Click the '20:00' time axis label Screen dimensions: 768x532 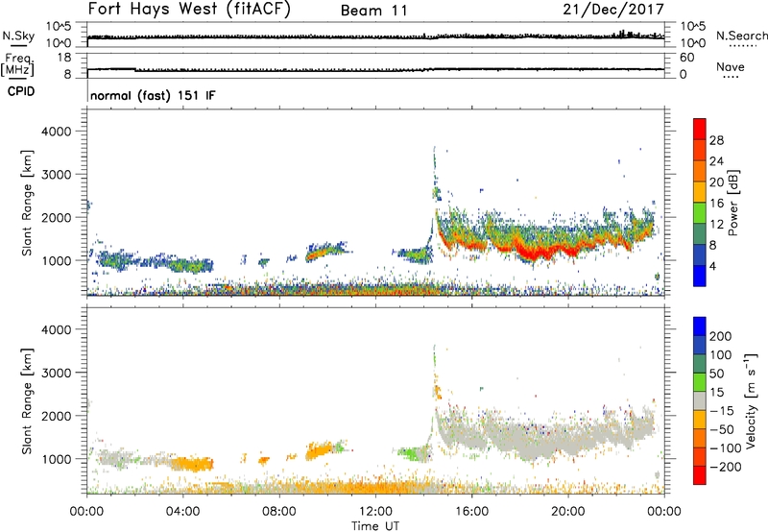(x=567, y=512)
